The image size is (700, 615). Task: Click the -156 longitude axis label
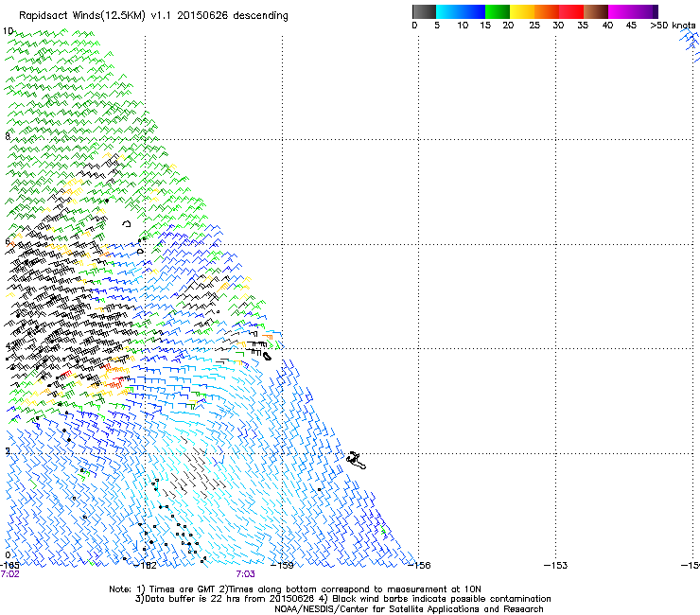pos(419,566)
